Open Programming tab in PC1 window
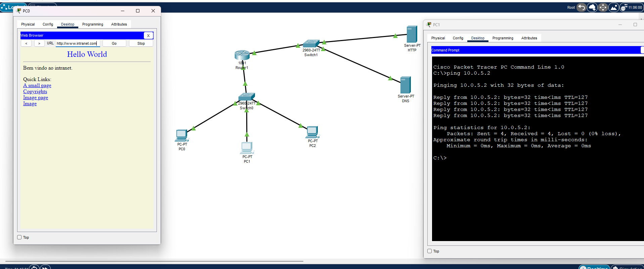This screenshot has height=269, width=644. coord(503,38)
